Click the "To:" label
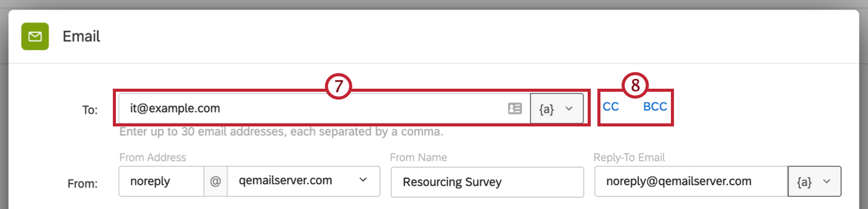This screenshot has width=868, height=209. [x=90, y=110]
